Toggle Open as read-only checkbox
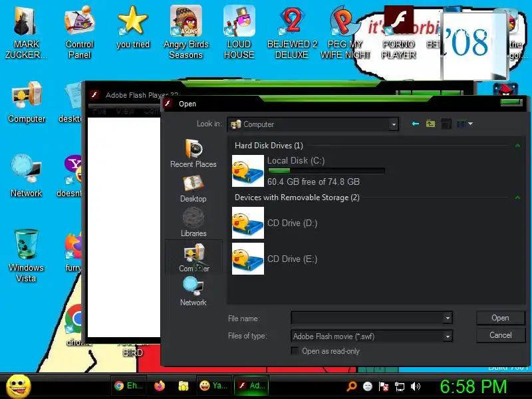 [295, 351]
